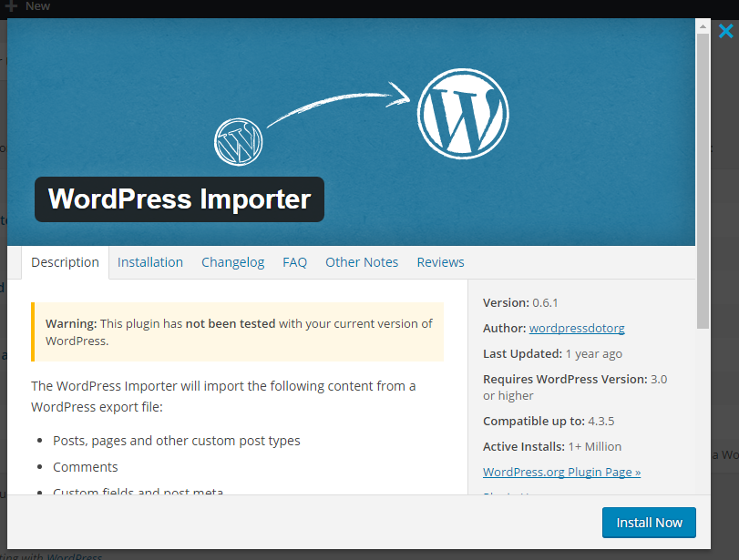Click the New label in admin bar
739x560 pixels.
coord(37,5)
